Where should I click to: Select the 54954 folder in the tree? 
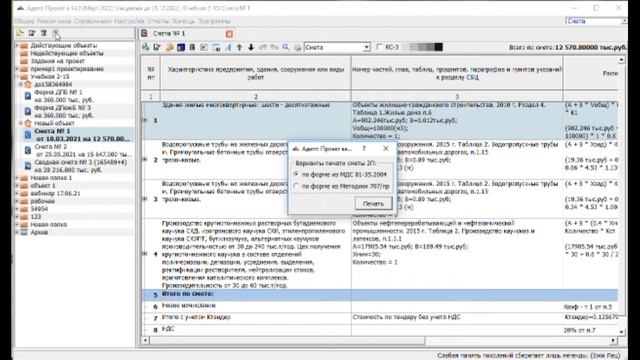[x=39, y=209]
